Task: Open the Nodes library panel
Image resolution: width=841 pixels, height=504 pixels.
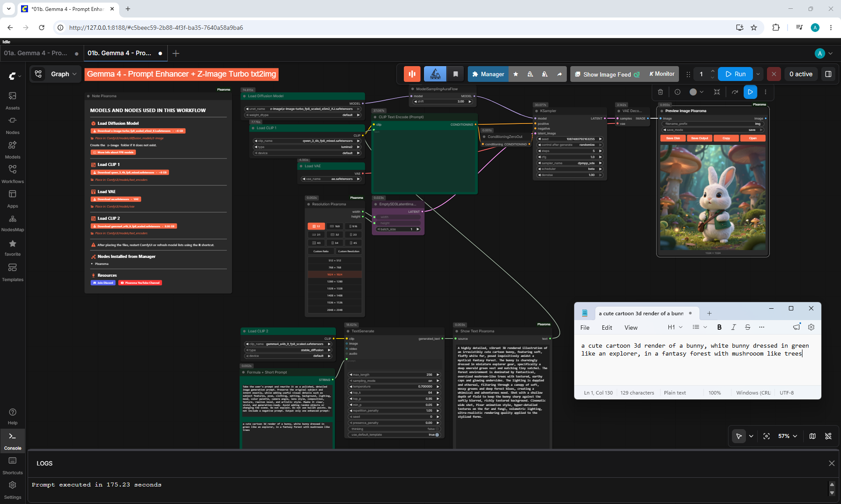Action: (12, 125)
